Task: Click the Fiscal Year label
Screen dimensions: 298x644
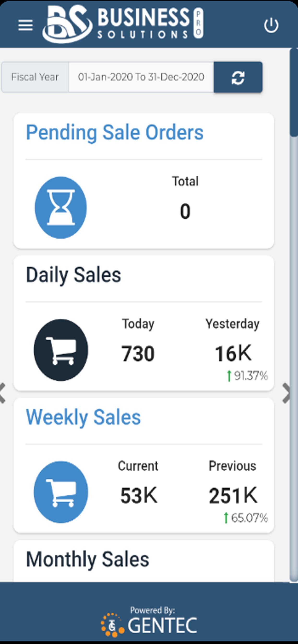Action: click(35, 77)
